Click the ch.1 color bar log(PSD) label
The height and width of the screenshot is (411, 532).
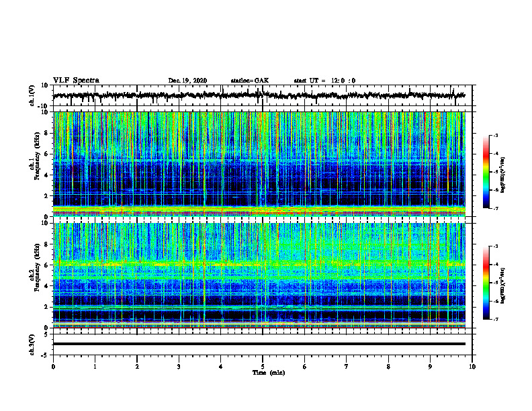(x=503, y=175)
